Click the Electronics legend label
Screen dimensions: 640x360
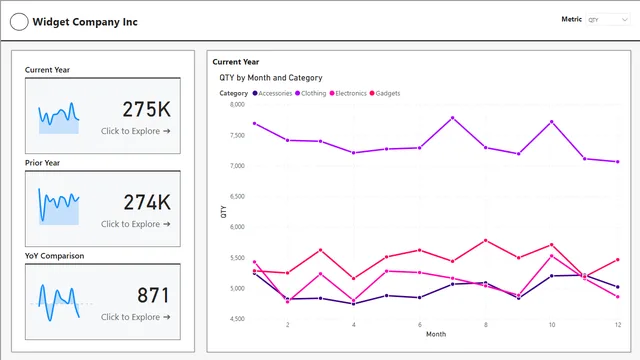(351, 93)
